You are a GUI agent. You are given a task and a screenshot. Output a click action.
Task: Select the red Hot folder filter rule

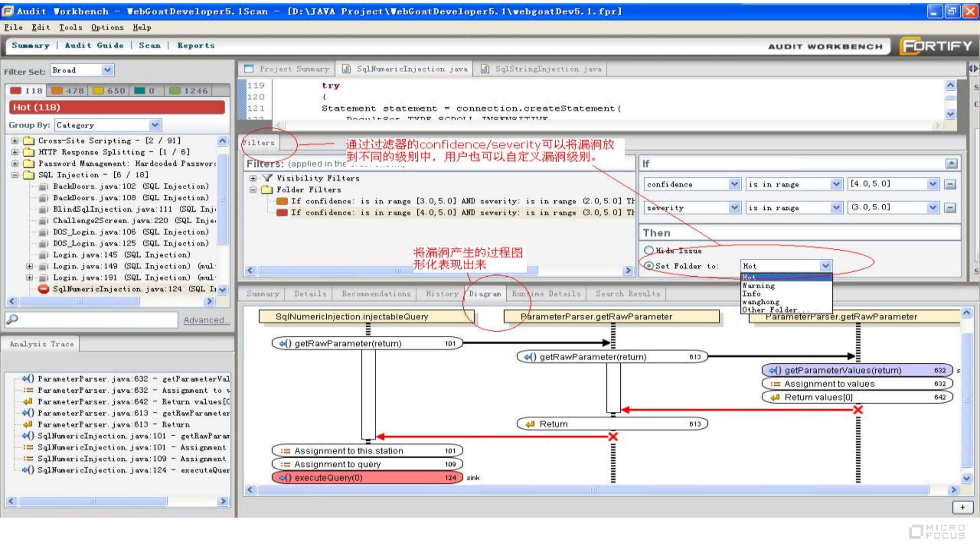click(456, 212)
